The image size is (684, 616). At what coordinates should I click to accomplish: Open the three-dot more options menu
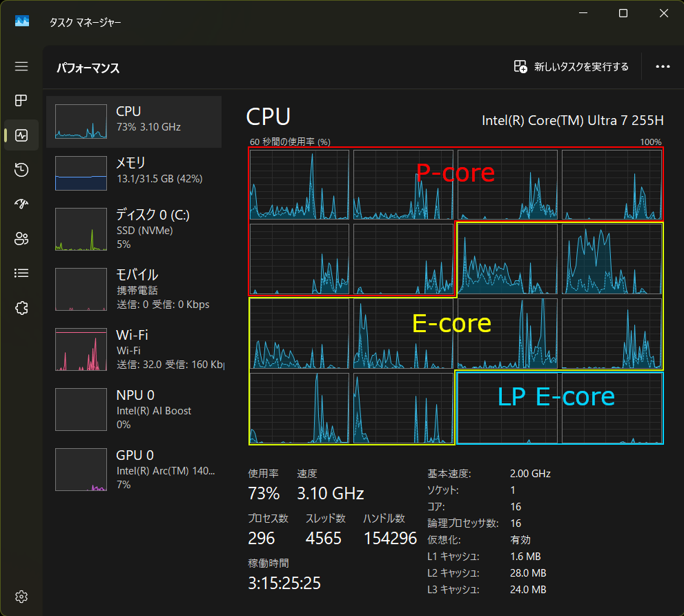click(x=663, y=67)
